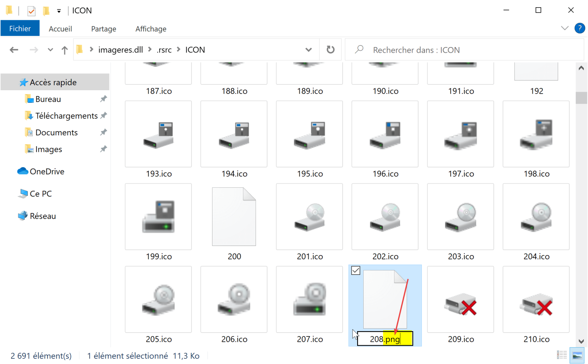Image resolution: width=588 pixels, height=364 pixels.
Task: Navigate to imageres.dll via the breadcrumb
Action: coord(120,49)
